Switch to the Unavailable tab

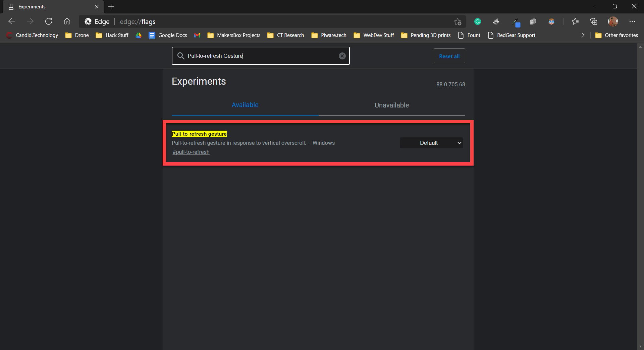392,105
